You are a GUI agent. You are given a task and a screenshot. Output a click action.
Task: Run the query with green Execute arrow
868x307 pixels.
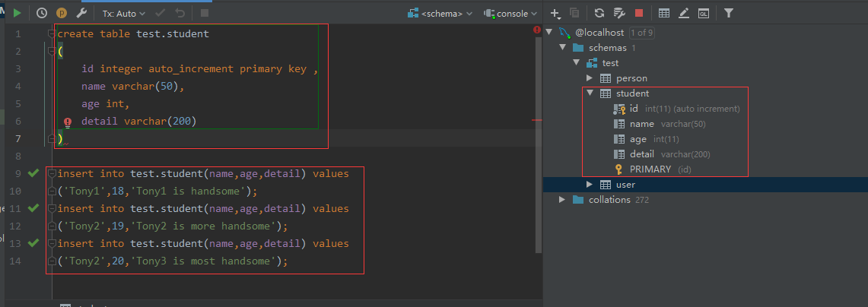point(17,13)
